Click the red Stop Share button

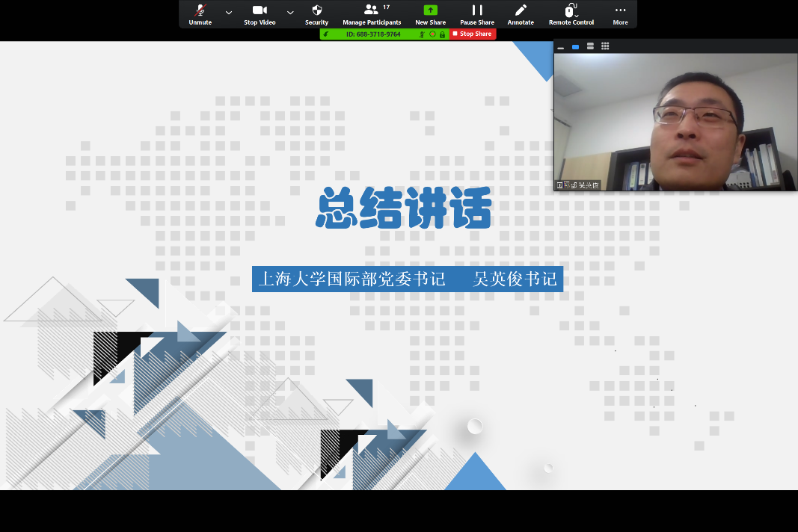[473, 34]
